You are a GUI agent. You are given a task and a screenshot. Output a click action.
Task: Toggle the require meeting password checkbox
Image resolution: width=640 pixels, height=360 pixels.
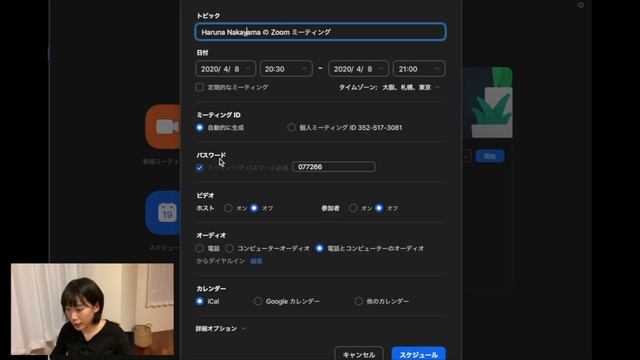tap(200, 168)
